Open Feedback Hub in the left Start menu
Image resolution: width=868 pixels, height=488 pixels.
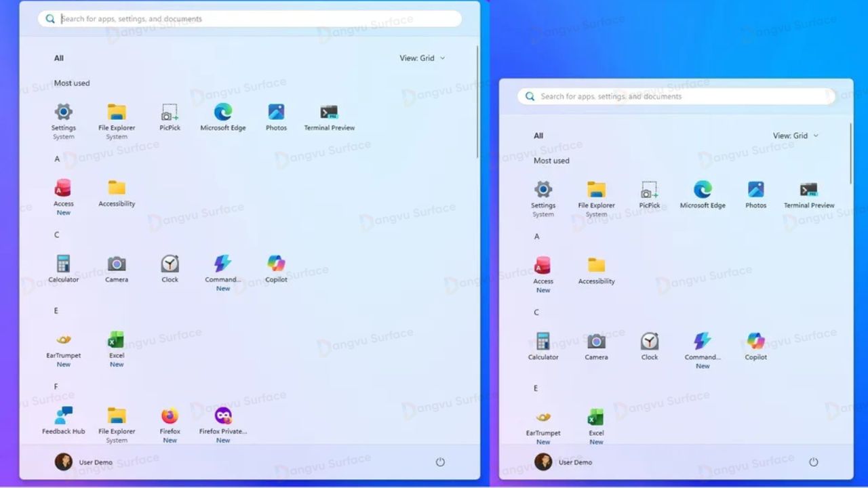click(64, 421)
